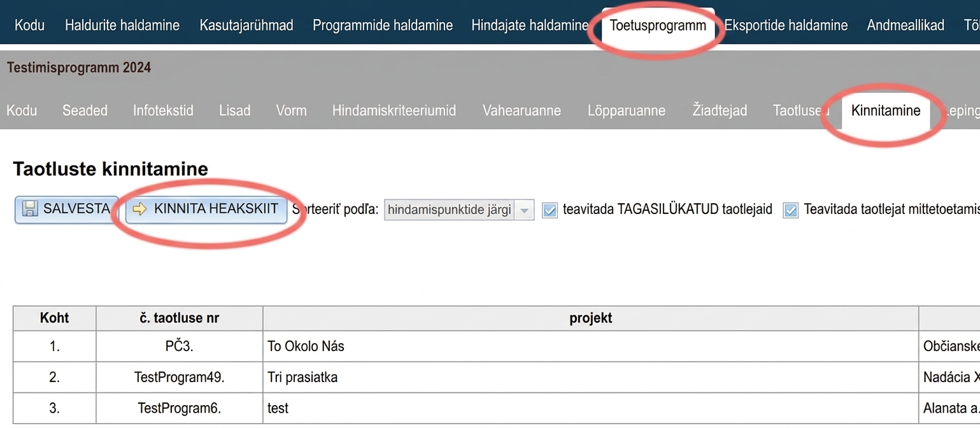Open the Infotekstid tab
Image resolution: width=980 pixels, height=428 pixels.
click(x=163, y=111)
